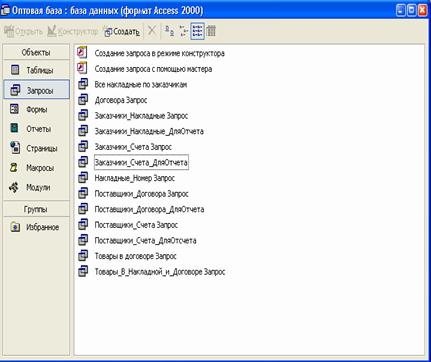The image size is (431, 362).
Task: Click the Создать toolbar button
Action: (x=122, y=32)
